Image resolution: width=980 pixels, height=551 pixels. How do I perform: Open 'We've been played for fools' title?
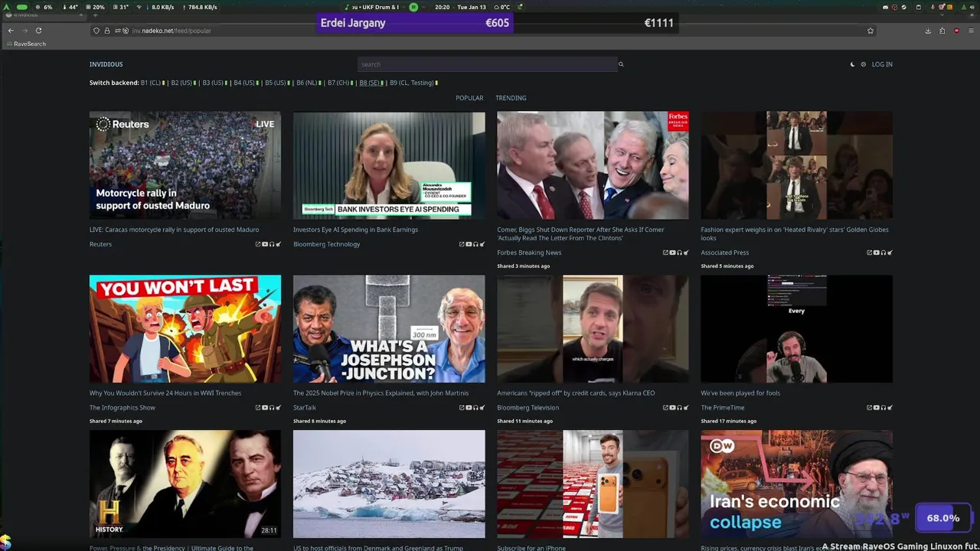pos(740,393)
